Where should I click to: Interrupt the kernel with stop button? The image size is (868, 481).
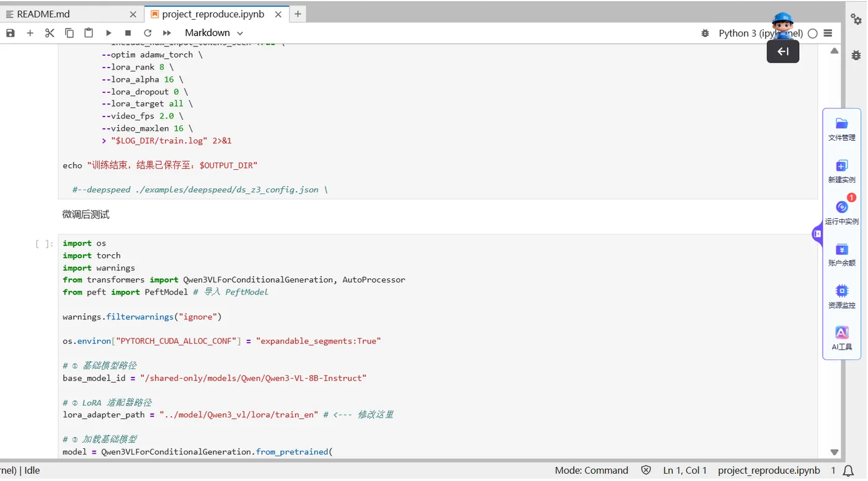(x=128, y=33)
